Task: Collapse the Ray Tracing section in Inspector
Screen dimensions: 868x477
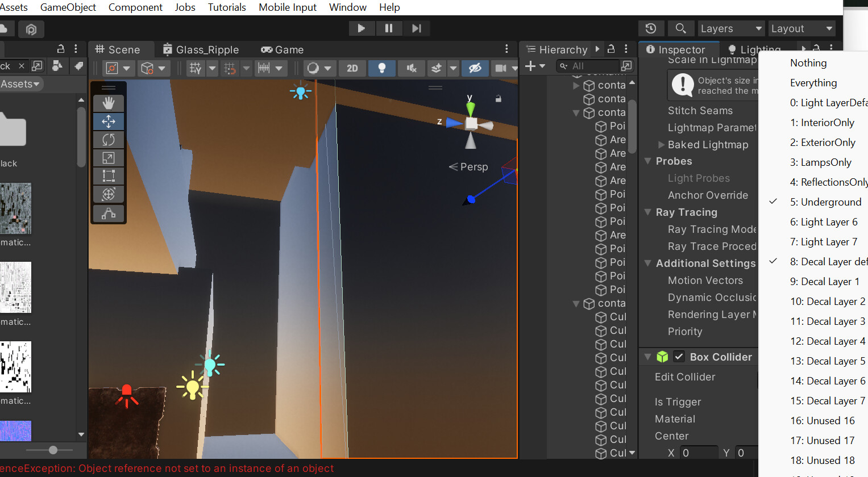Action: pos(648,212)
